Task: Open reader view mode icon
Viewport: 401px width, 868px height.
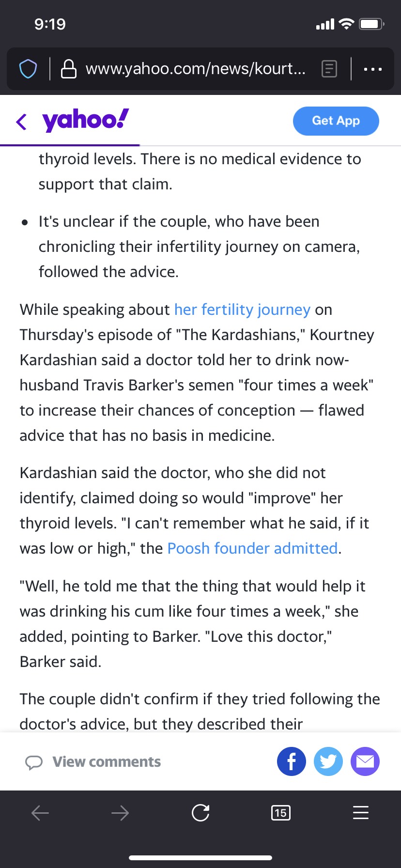Action: click(x=329, y=69)
